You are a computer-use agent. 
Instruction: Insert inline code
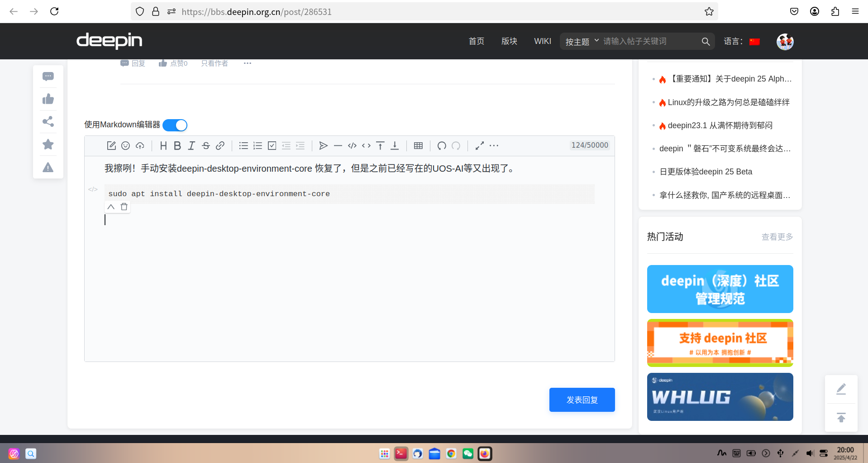point(366,145)
